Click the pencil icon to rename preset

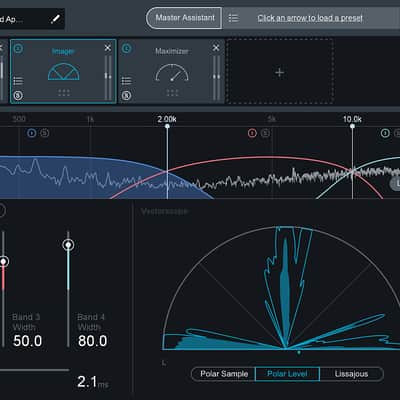tap(55, 19)
